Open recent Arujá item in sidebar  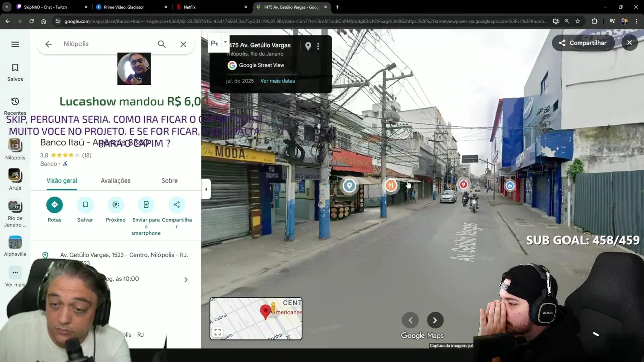click(x=15, y=179)
